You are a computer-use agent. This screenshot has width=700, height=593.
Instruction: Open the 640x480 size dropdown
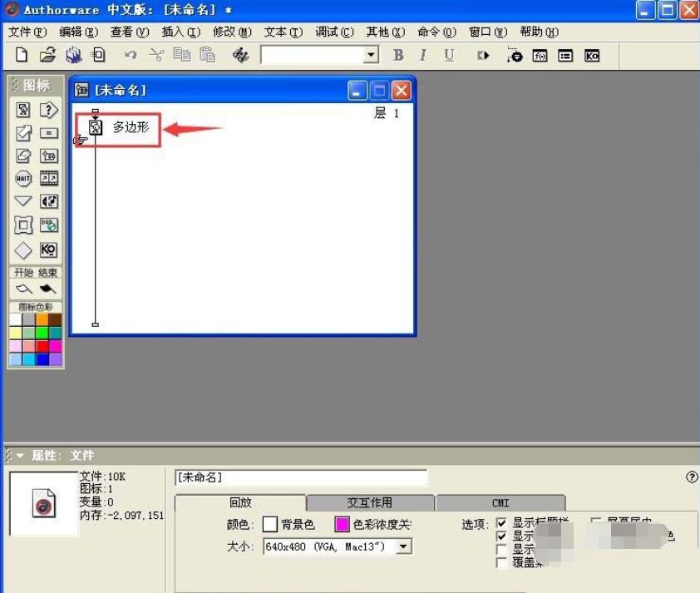point(403,546)
